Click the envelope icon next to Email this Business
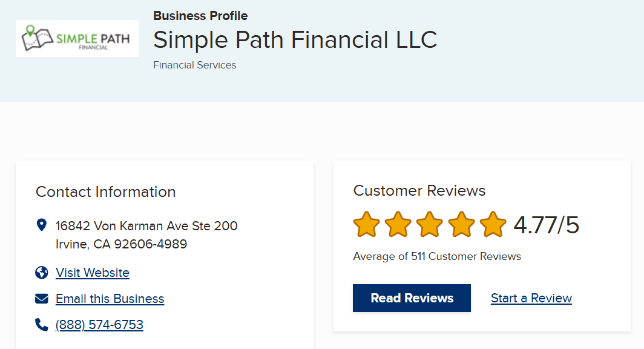Image resolution: width=644 pixels, height=349 pixels. [41, 298]
